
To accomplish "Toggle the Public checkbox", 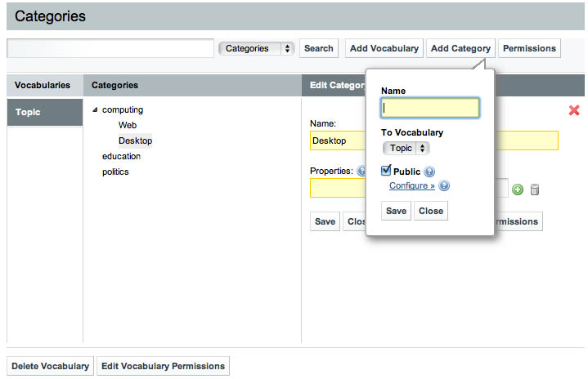I will pos(387,171).
